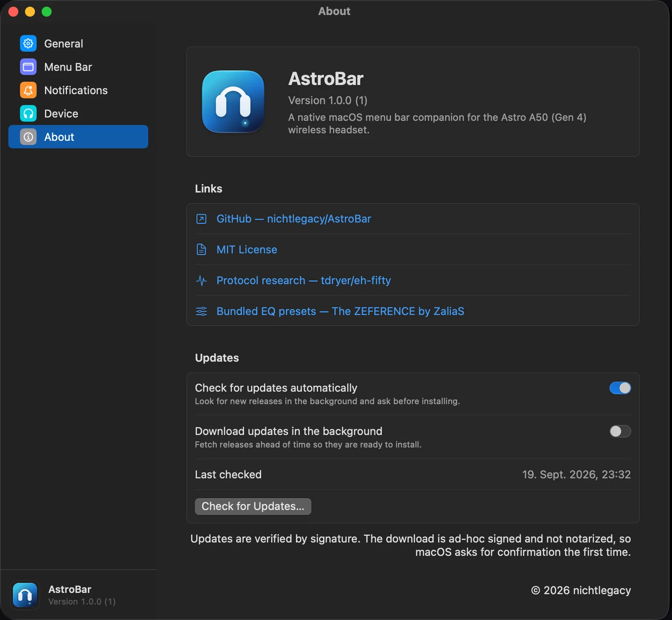Disable the Check for updates automatically switch
The height and width of the screenshot is (620, 672).
tap(620, 388)
